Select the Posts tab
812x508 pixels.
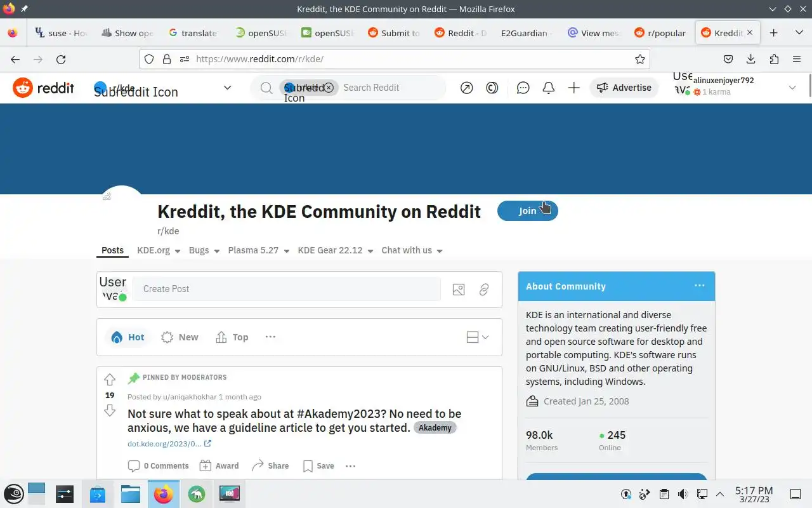(x=112, y=250)
